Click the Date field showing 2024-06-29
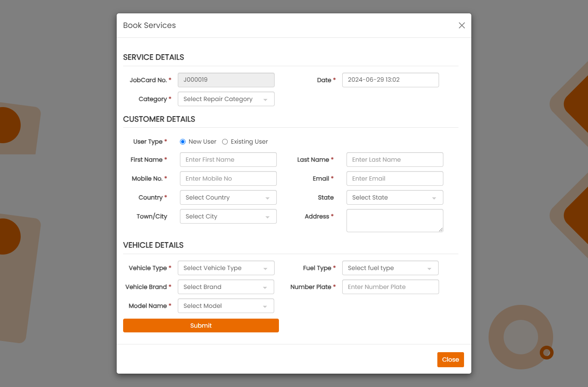 coord(390,80)
